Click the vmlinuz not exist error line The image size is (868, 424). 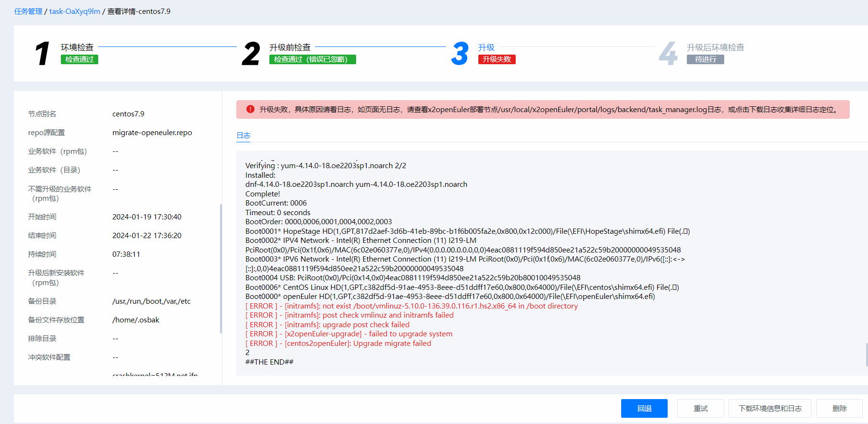point(411,306)
